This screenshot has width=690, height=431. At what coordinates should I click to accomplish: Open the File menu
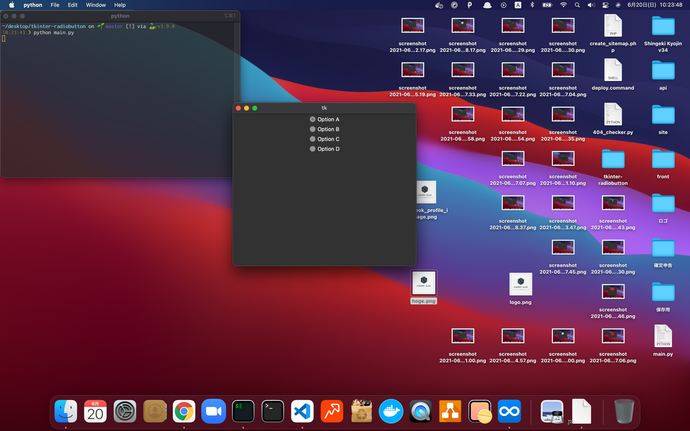(x=55, y=5)
